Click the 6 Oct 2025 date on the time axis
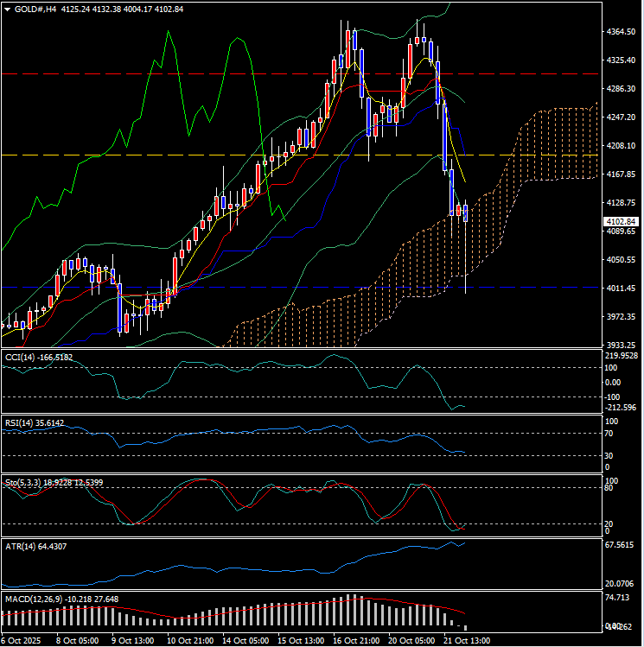 tap(21, 641)
